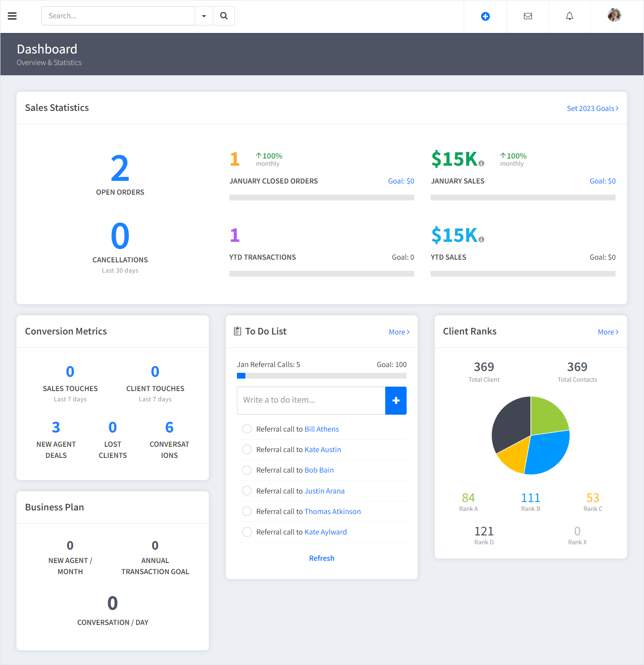This screenshot has height=665, width=644.
Task: Click the blue plus add icon in header
Action: 485,16
